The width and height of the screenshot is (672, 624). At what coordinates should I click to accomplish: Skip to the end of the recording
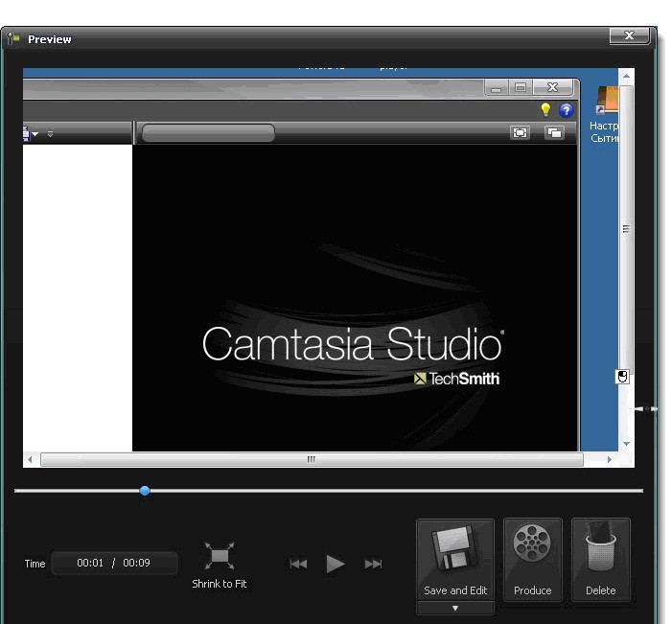pyautogui.click(x=373, y=564)
